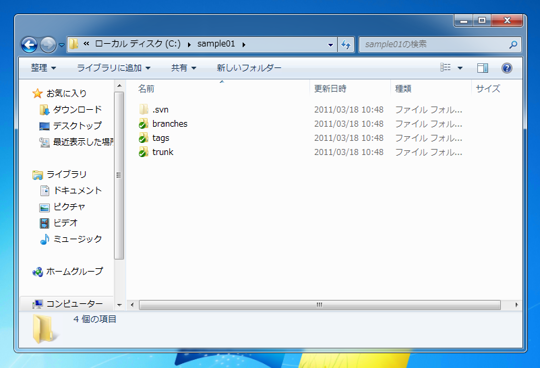
Task: Click the 最近表示した場所 icon
Action: pyautogui.click(x=44, y=142)
